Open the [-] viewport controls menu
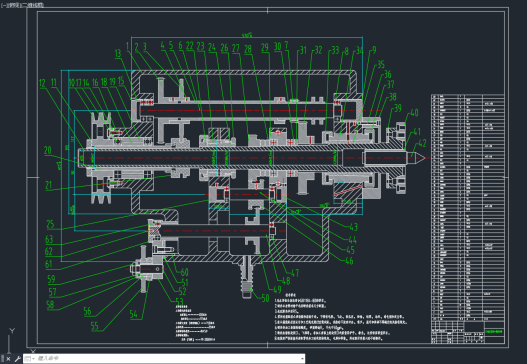This screenshot has width=527, height=364. tap(3, 5)
